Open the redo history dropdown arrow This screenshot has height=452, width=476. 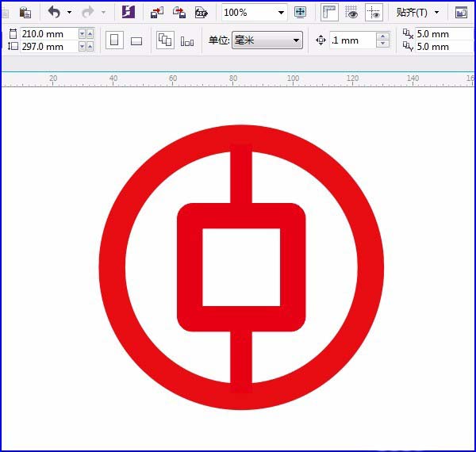pyautogui.click(x=103, y=13)
